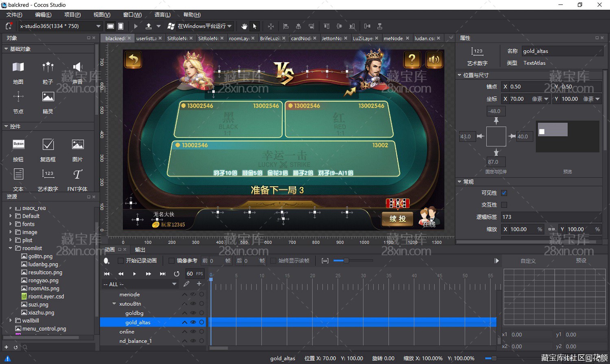
Task: Switch canvas to portrait orientation
Action: click(121, 26)
